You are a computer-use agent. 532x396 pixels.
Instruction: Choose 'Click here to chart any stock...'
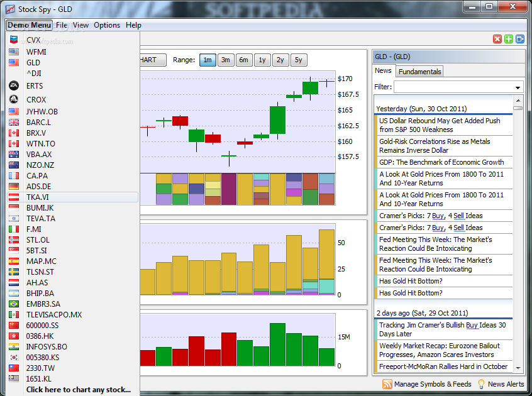(x=79, y=390)
